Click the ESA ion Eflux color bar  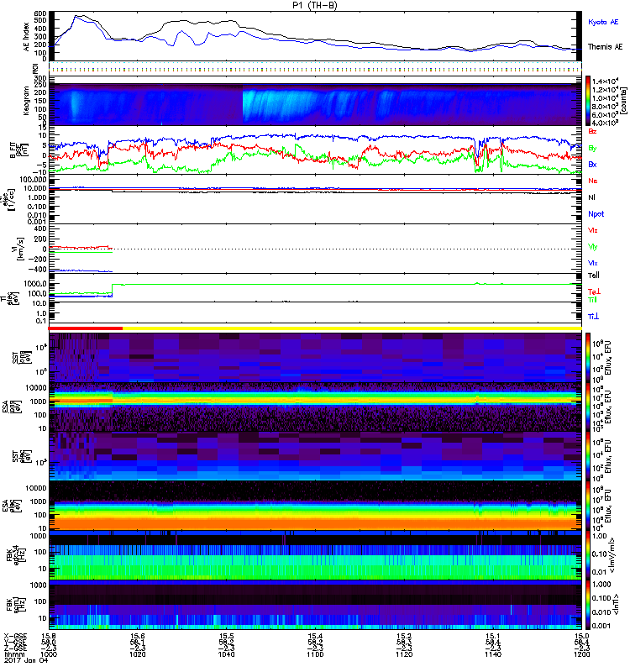pyautogui.click(x=588, y=407)
